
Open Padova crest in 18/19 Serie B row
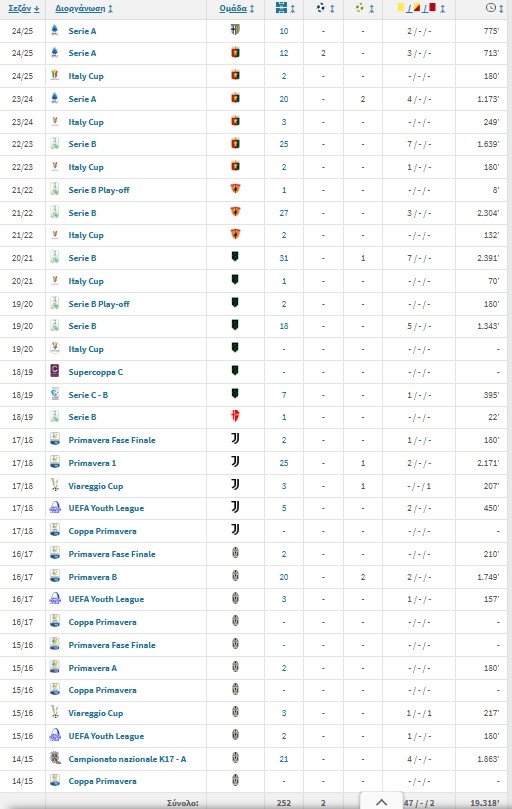(x=235, y=416)
